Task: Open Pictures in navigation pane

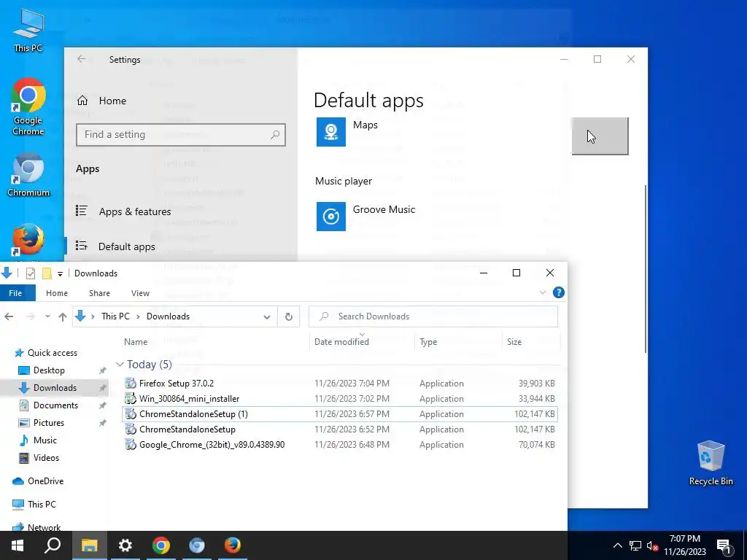Action: click(41, 422)
